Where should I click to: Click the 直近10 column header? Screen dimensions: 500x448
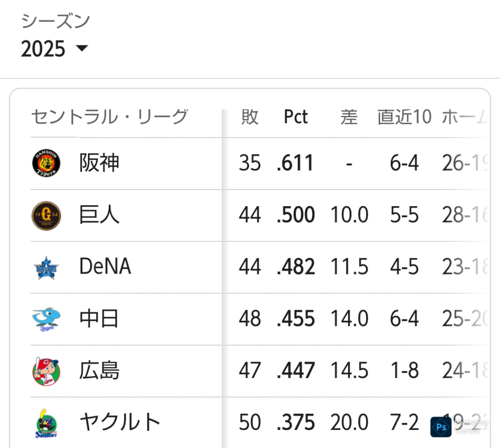tap(404, 117)
